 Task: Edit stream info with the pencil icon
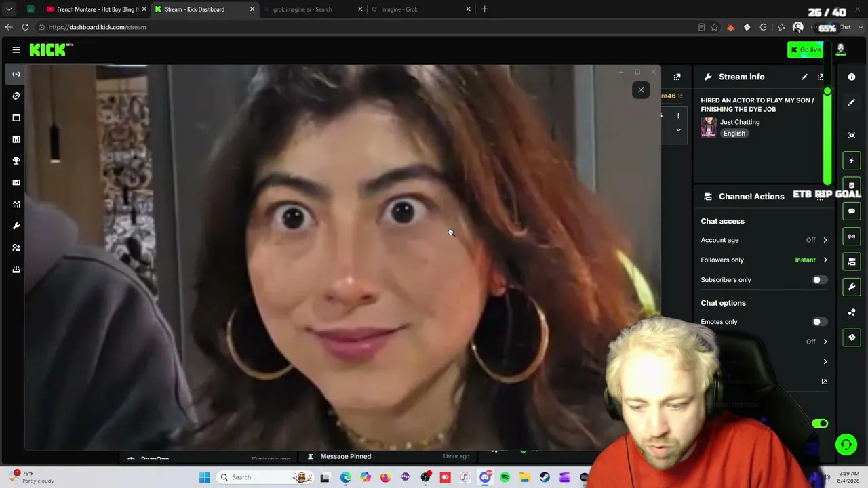(x=804, y=77)
